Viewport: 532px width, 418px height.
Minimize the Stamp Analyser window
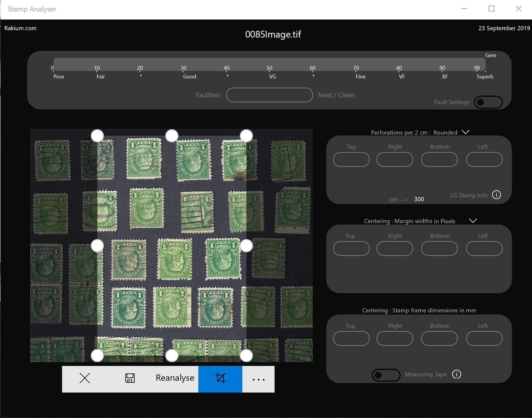point(464,9)
